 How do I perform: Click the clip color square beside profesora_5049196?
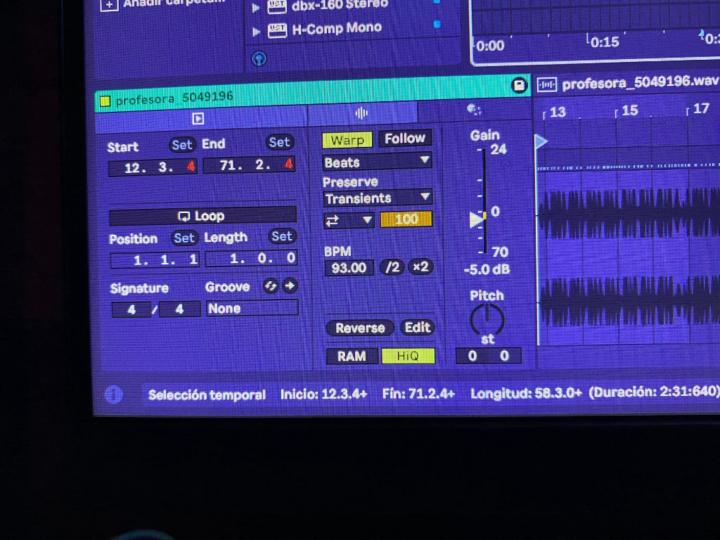point(105,101)
